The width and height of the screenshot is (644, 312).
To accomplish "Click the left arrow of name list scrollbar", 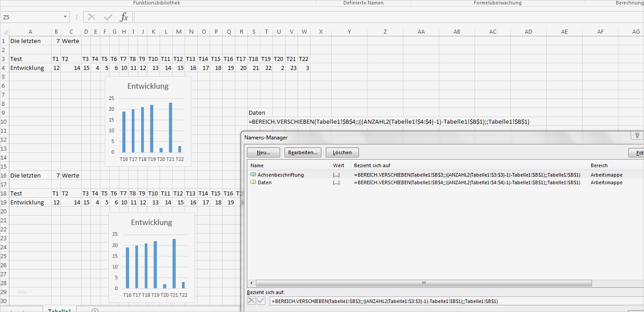I will pos(251,283).
